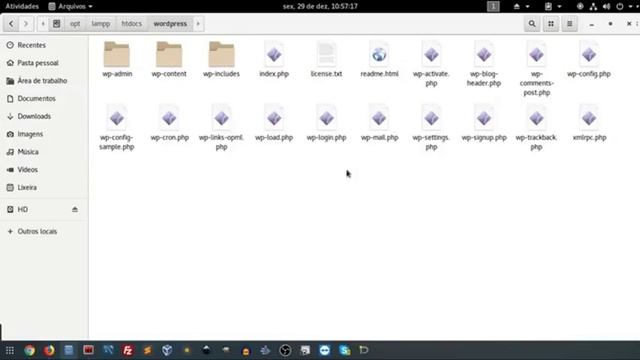Select the wp-comments-post.php file
Image resolution: width=640 pixels, height=360 pixels.
click(536, 69)
